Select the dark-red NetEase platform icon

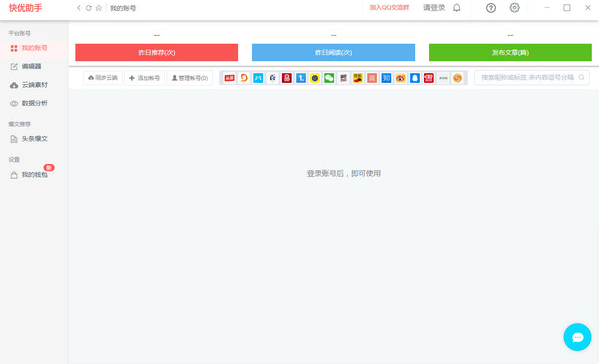(287, 78)
